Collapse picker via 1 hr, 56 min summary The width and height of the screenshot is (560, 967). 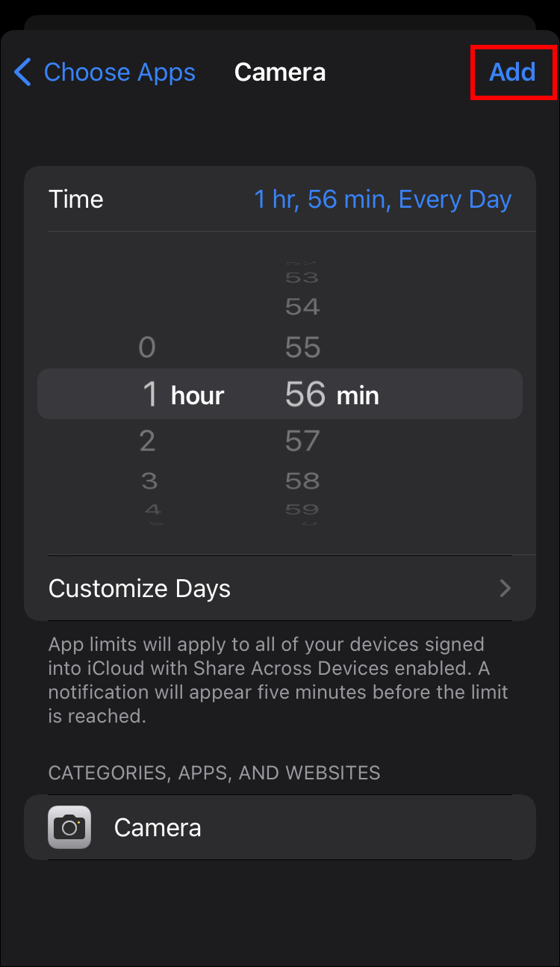click(382, 200)
